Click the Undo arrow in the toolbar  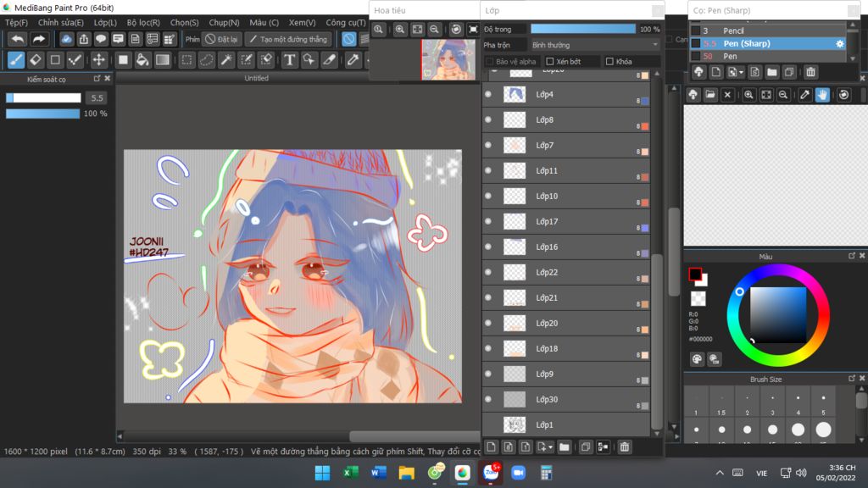18,39
